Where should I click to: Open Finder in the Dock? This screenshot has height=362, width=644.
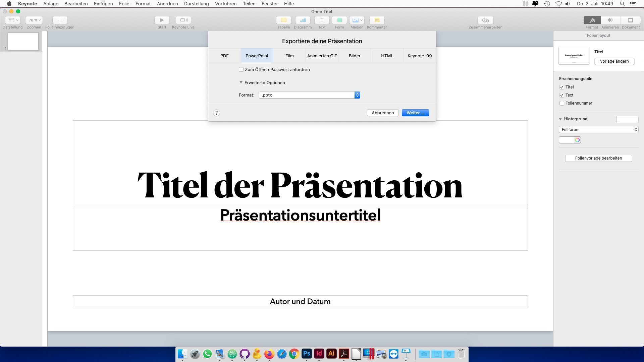point(182,354)
